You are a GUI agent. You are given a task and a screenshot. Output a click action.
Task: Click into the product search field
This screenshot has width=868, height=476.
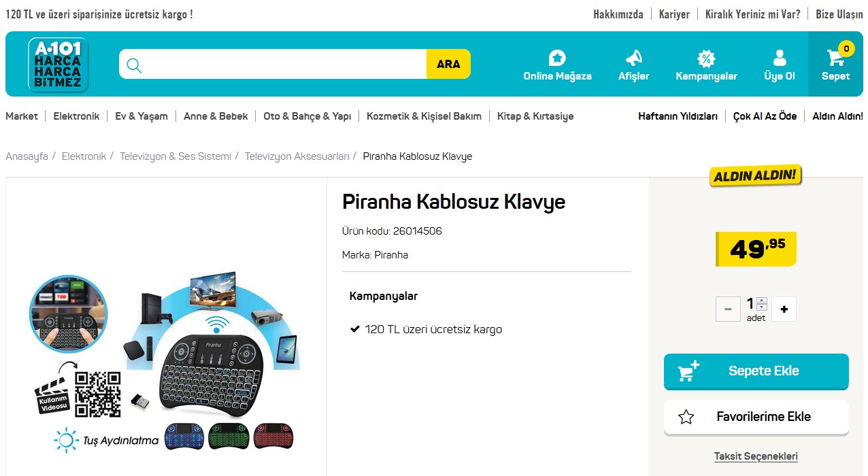coord(284,64)
